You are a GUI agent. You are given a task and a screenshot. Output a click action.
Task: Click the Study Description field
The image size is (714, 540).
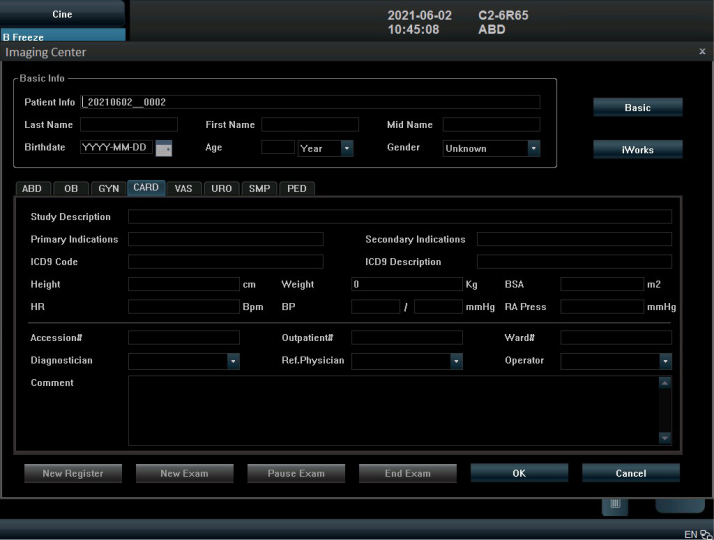(x=399, y=216)
